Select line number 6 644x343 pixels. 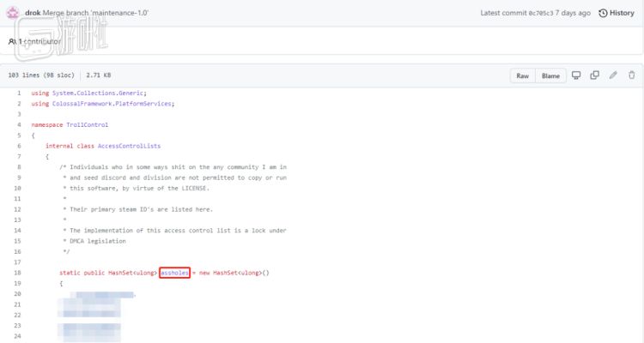coord(19,146)
